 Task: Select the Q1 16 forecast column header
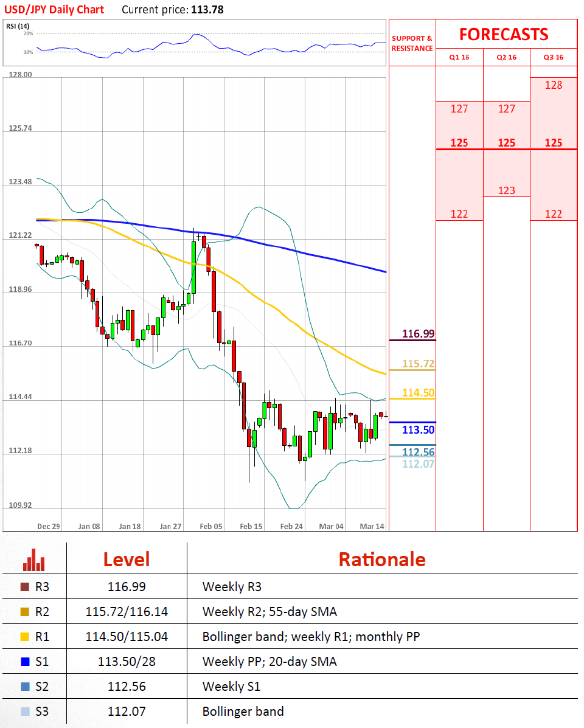pos(459,57)
